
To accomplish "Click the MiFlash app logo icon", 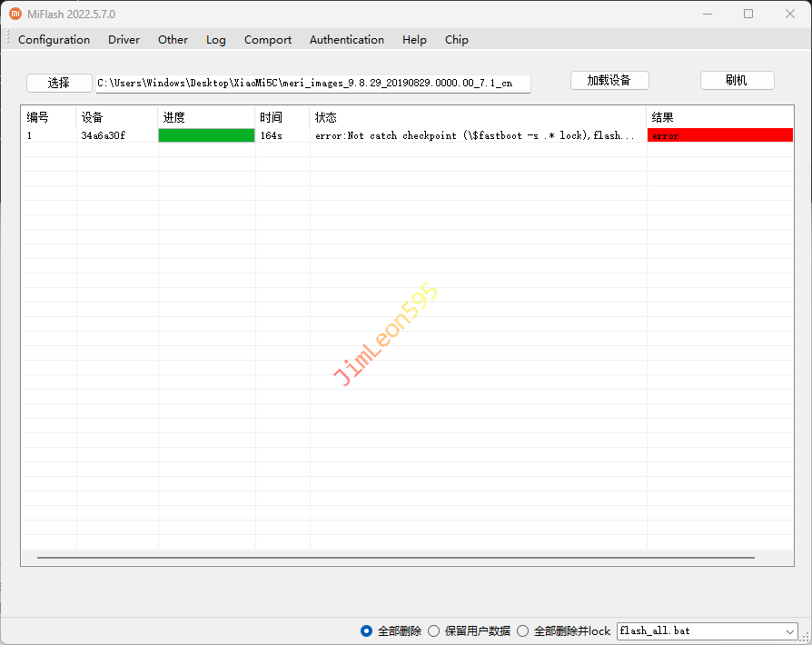I will tap(15, 14).
